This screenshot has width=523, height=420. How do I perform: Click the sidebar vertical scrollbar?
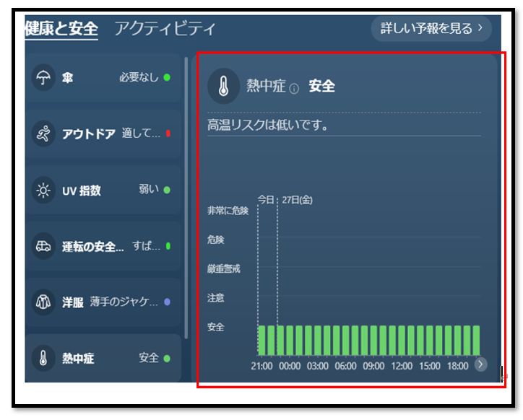[x=186, y=198]
